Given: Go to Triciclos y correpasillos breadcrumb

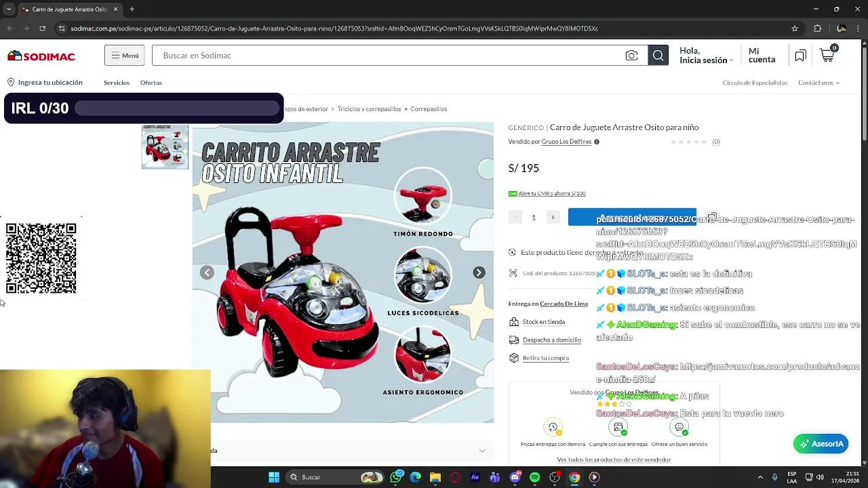Looking at the screenshot, I should (x=369, y=109).
